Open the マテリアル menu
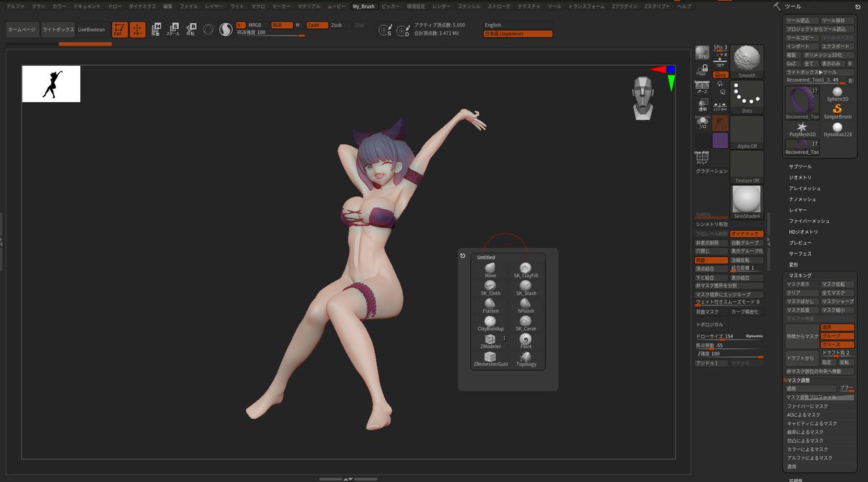 [x=309, y=6]
